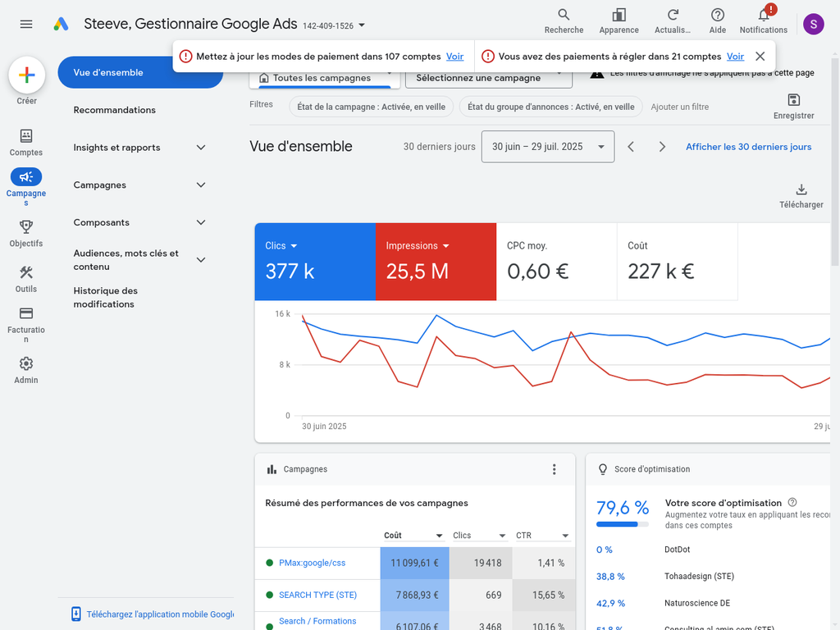
Task: Open the user account avatar S
Action: [x=813, y=24]
